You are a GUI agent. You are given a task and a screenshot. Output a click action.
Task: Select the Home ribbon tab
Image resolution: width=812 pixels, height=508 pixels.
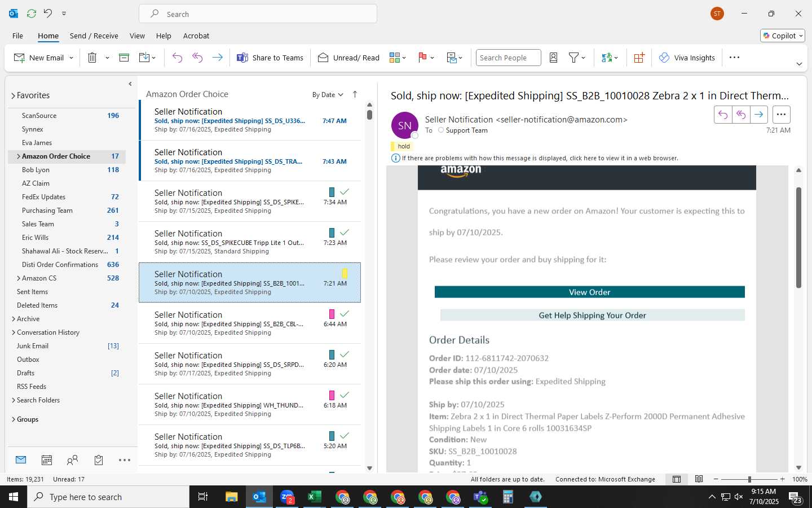tap(48, 36)
